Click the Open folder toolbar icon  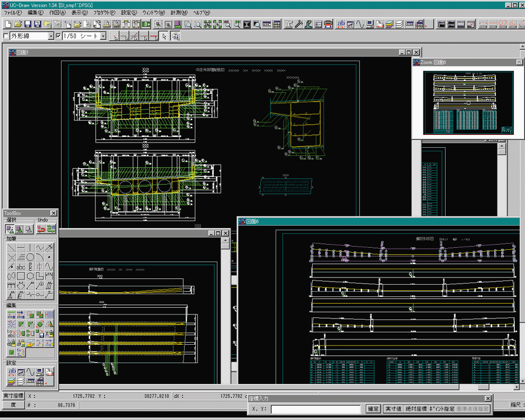(17, 24)
